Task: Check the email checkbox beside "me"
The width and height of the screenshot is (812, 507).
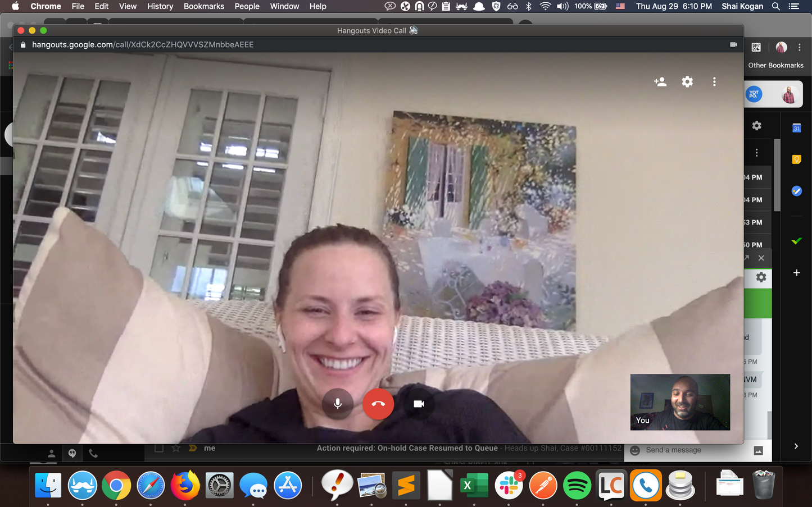Action: pyautogui.click(x=159, y=448)
